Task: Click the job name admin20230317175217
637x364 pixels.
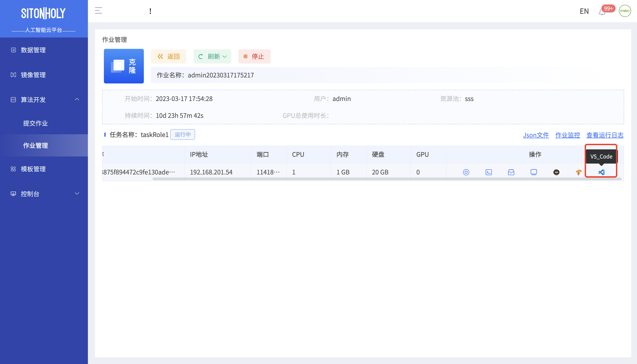Action: (221, 75)
